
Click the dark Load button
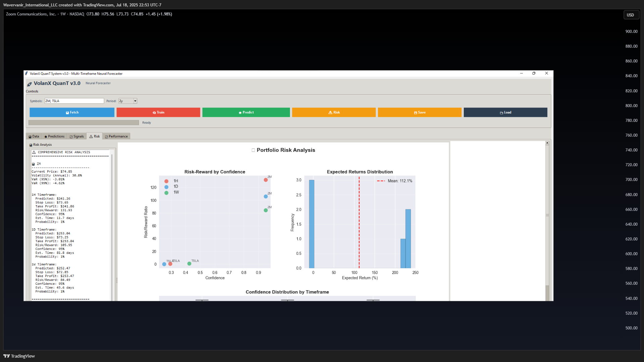(505, 112)
